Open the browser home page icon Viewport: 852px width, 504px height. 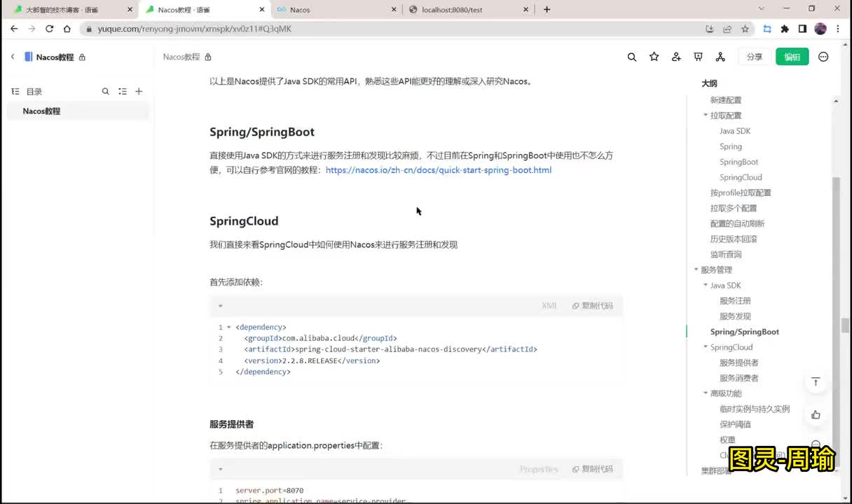point(67,29)
